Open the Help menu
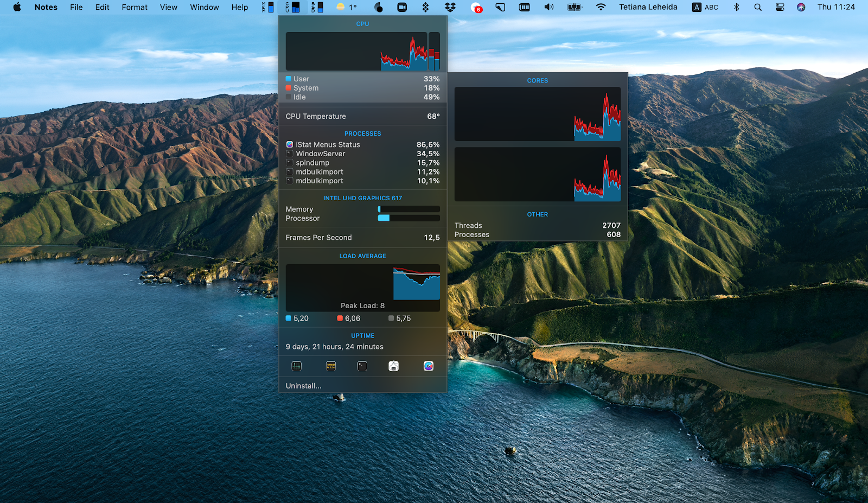Screen dimensions: 868x503 coord(240,7)
